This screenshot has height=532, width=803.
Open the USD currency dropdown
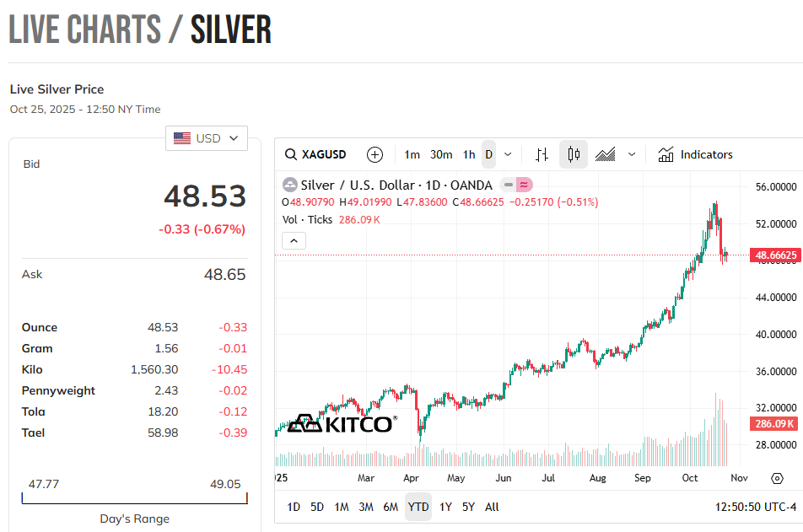[x=207, y=138]
